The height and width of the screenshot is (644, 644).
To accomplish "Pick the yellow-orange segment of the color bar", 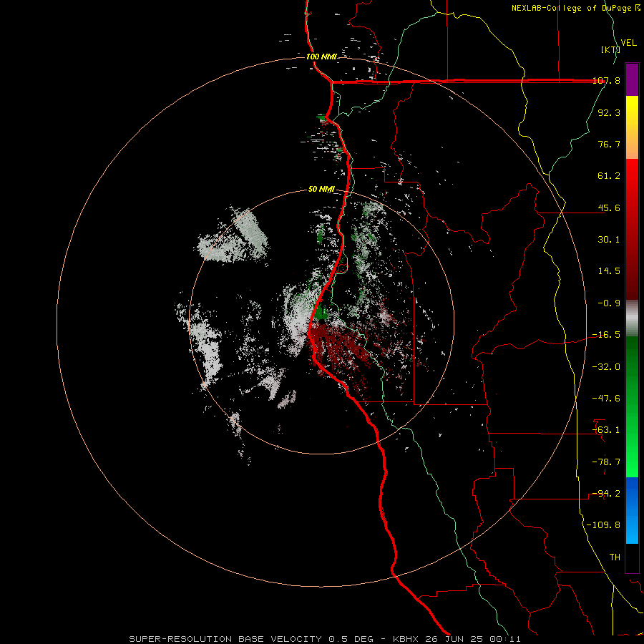I will pos(632,127).
